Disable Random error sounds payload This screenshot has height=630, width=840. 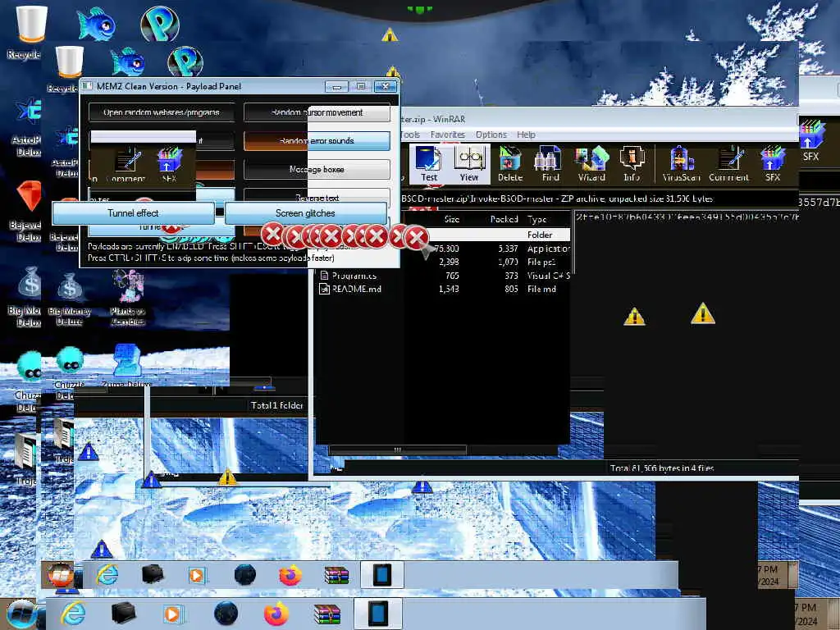click(x=317, y=141)
